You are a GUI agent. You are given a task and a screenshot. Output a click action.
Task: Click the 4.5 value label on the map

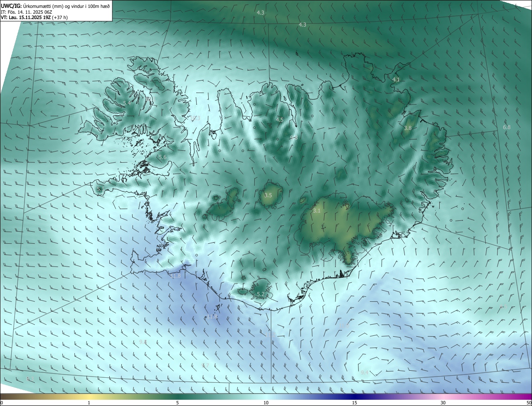[x=280, y=120]
